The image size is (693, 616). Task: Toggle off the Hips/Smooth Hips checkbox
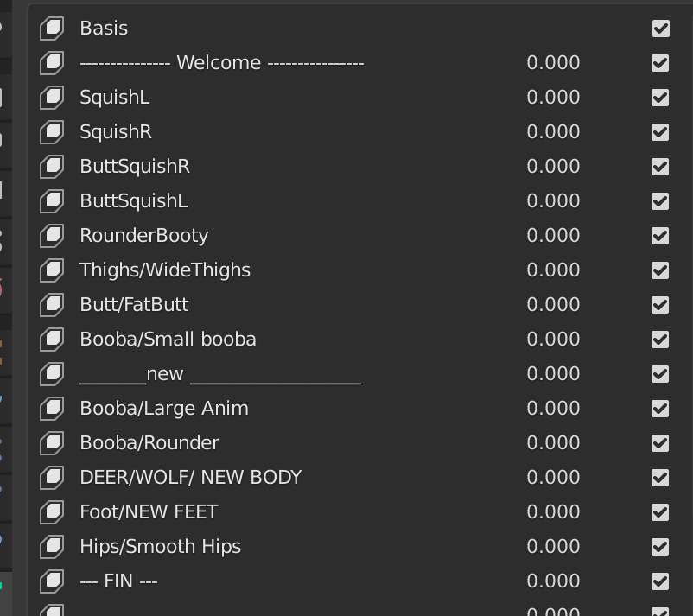(660, 547)
